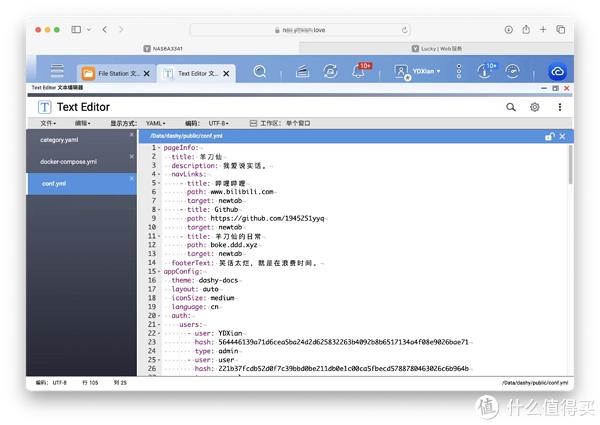600x425 pixels.
Task: Collapse the users fold on line 21
Action: pos(159,324)
